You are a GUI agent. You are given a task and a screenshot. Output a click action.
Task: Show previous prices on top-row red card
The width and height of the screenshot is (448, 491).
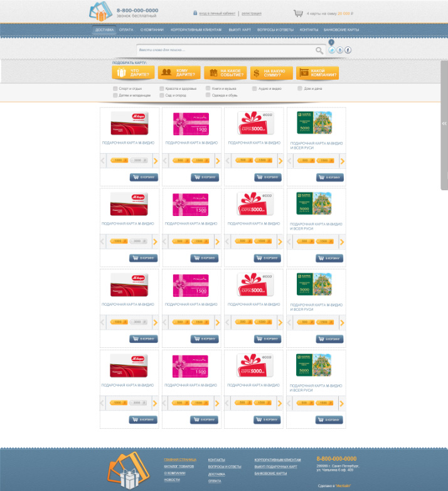103,161
